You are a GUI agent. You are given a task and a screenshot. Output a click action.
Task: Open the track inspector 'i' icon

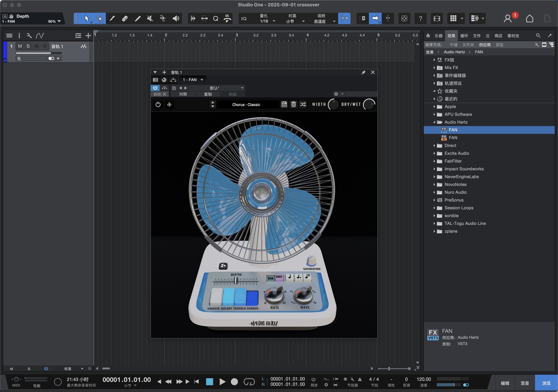19,35
